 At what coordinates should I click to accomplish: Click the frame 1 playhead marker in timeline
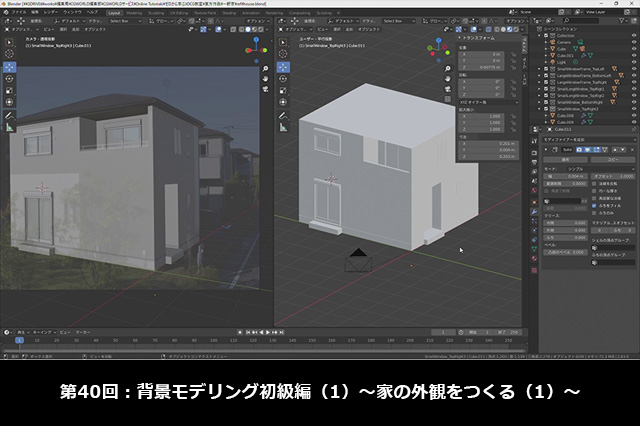(19, 340)
